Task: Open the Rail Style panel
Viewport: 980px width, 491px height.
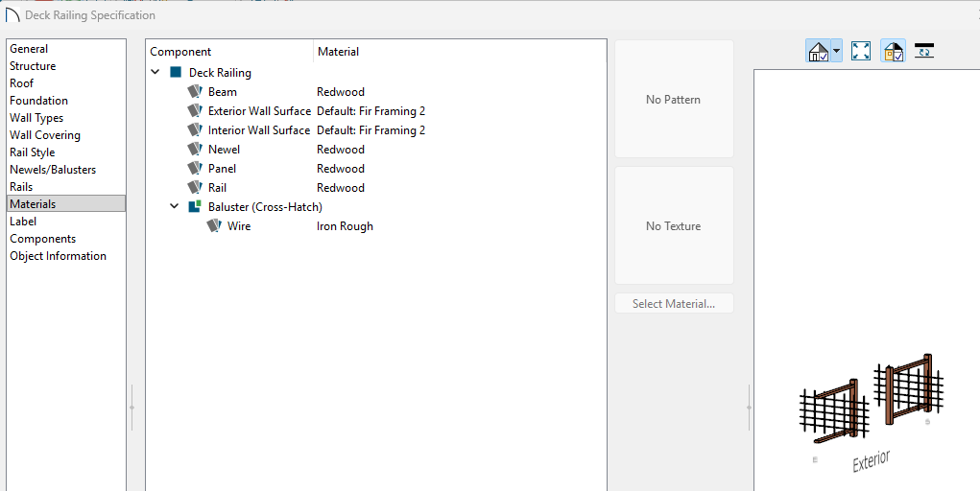Action: click(33, 152)
